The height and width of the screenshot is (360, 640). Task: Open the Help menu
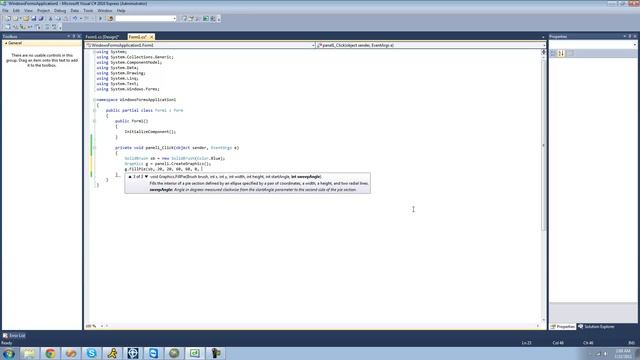(x=121, y=11)
